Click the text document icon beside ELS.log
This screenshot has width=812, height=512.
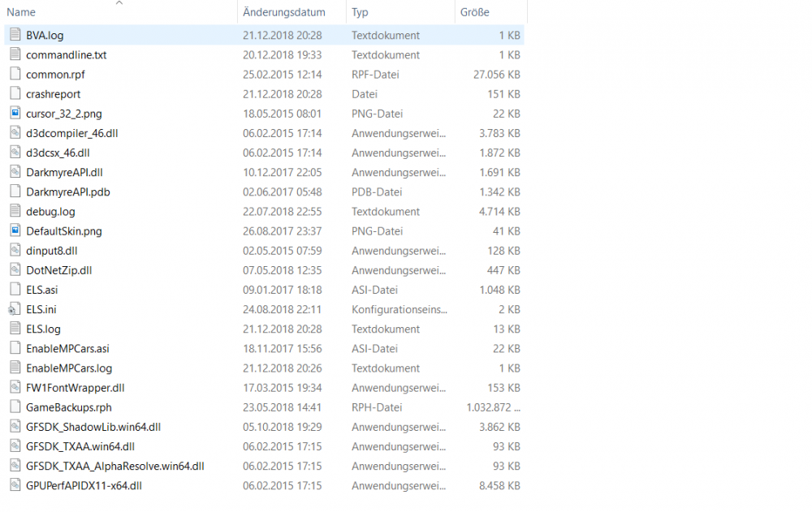coord(13,329)
